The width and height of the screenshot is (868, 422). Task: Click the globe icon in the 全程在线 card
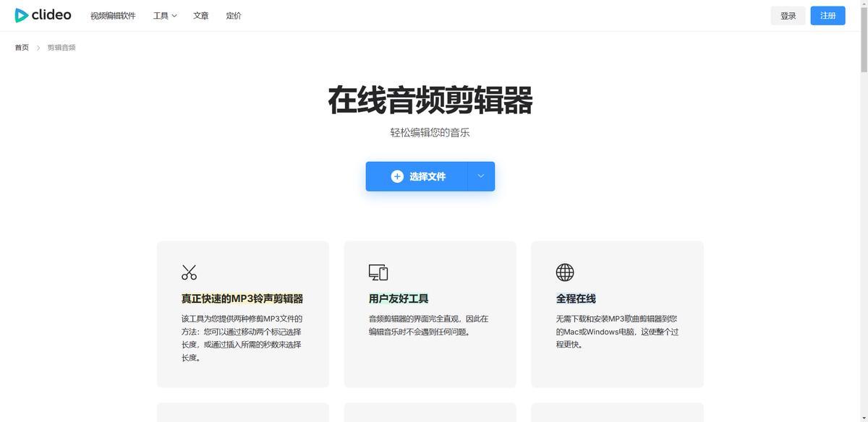pos(565,272)
